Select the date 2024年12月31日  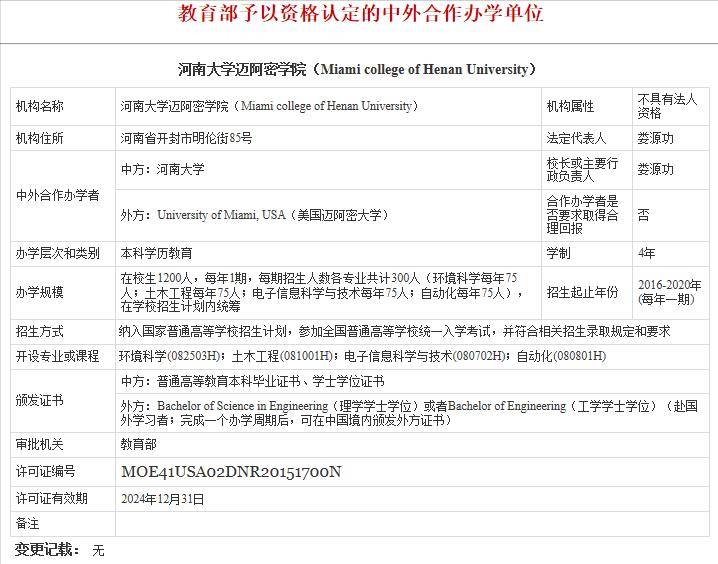point(163,499)
